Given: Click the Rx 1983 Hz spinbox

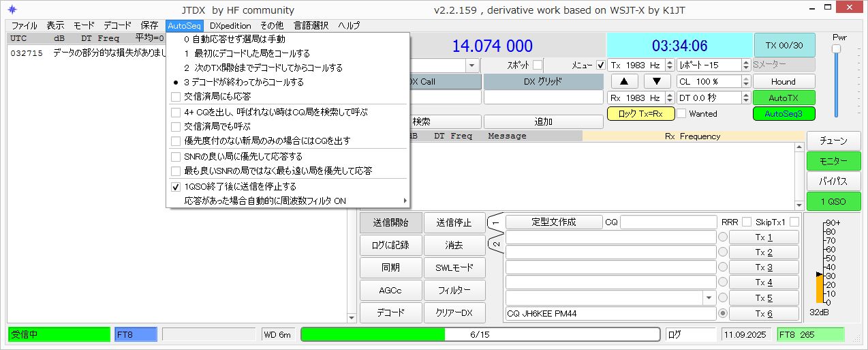Looking at the screenshot, I should [639, 98].
